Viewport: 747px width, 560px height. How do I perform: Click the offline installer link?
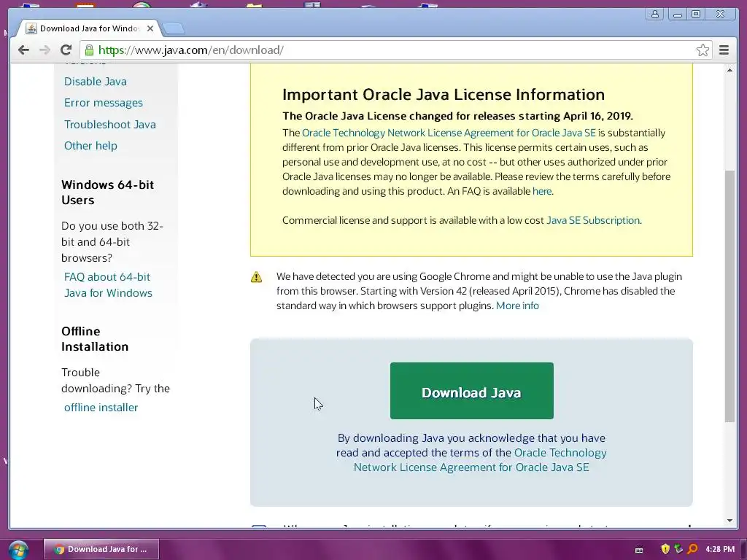(x=101, y=408)
